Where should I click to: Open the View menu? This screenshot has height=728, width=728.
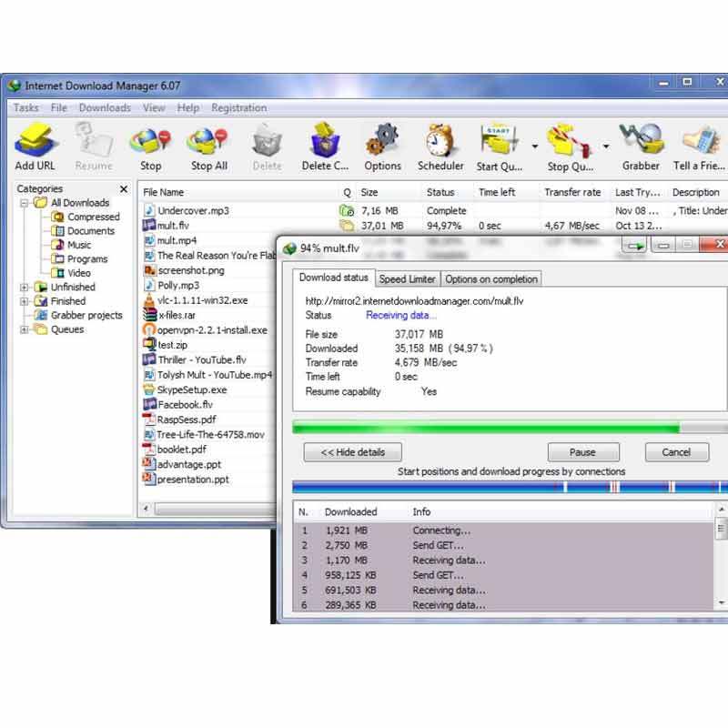pyautogui.click(x=154, y=107)
